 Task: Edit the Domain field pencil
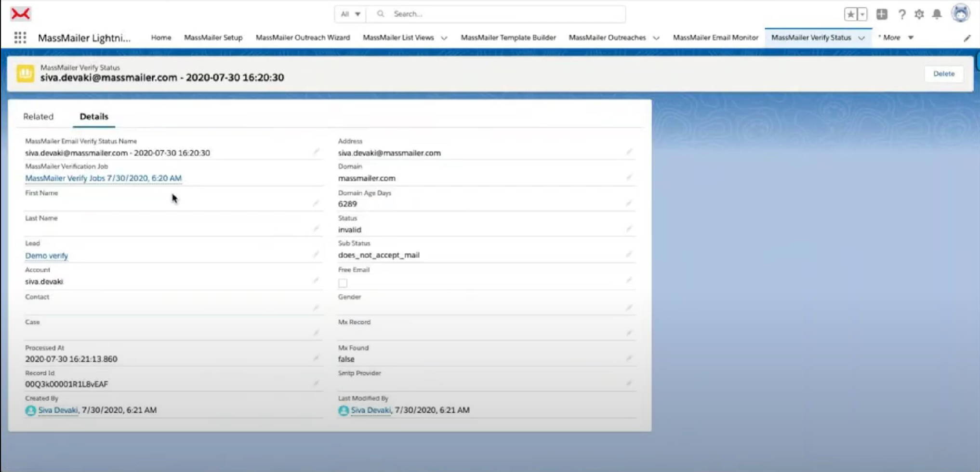629,177
